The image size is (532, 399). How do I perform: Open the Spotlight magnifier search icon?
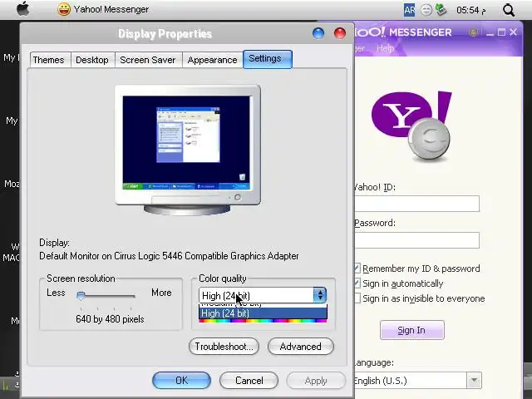(x=509, y=10)
